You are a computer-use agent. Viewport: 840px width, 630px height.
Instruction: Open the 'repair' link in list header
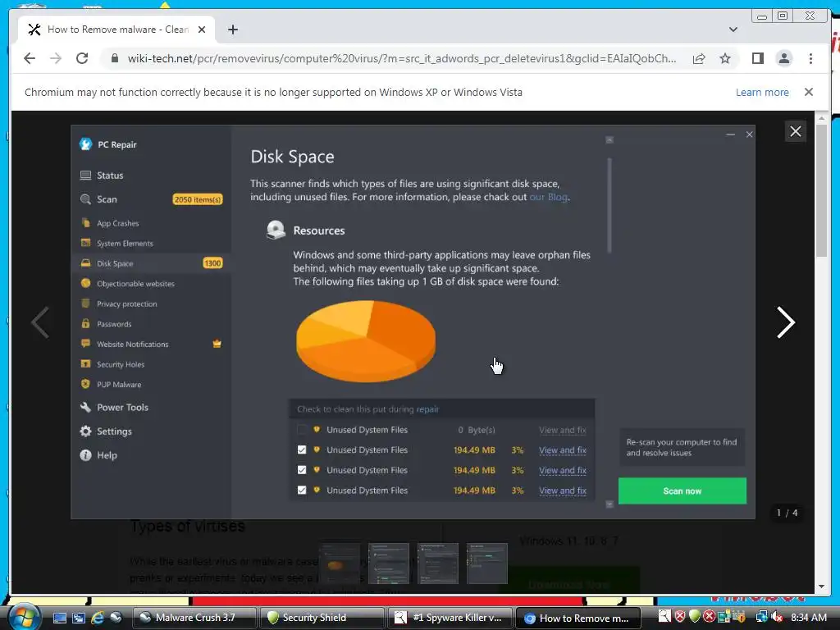coord(427,409)
